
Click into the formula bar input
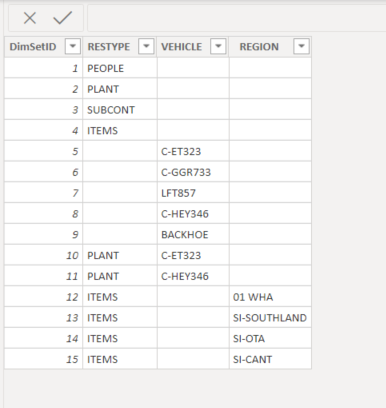[x=237, y=18]
